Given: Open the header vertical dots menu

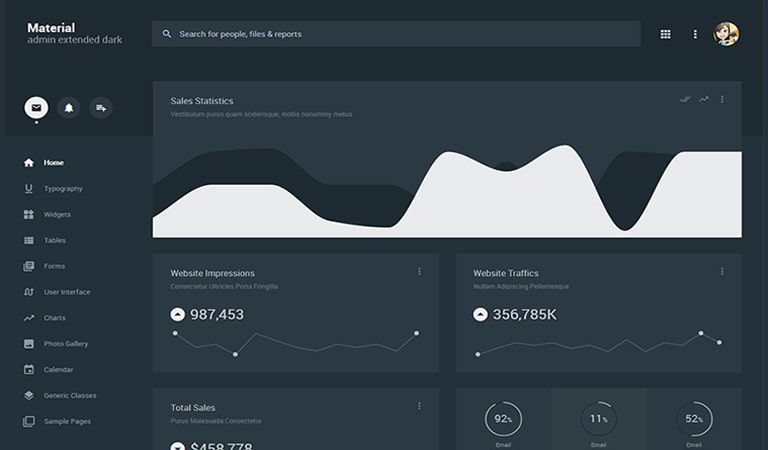Looking at the screenshot, I should [x=695, y=34].
